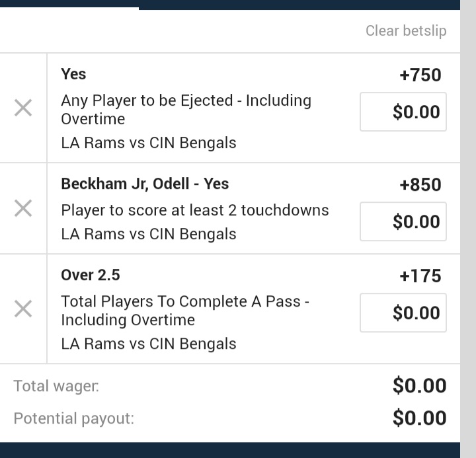476x458 pixels.
Task: Click the "Potential payout" label
Action: point(73,418)
